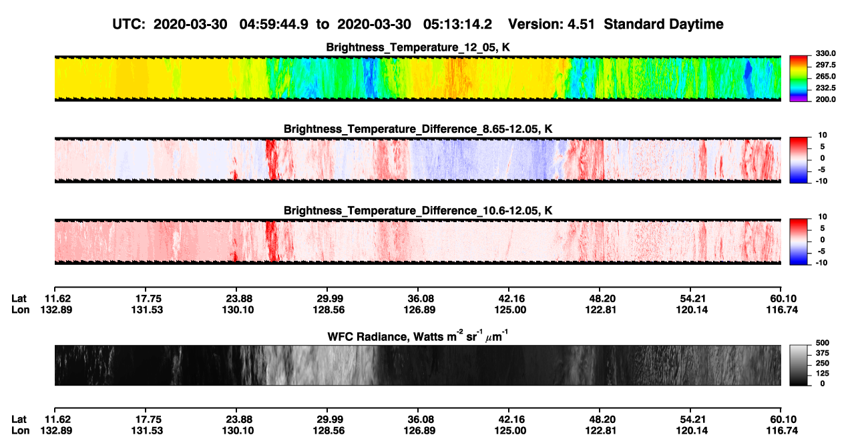Click the red-blue colorbar beside the 8.65-12.05 panel
This screenshot has height=445, width=868.
799,159
